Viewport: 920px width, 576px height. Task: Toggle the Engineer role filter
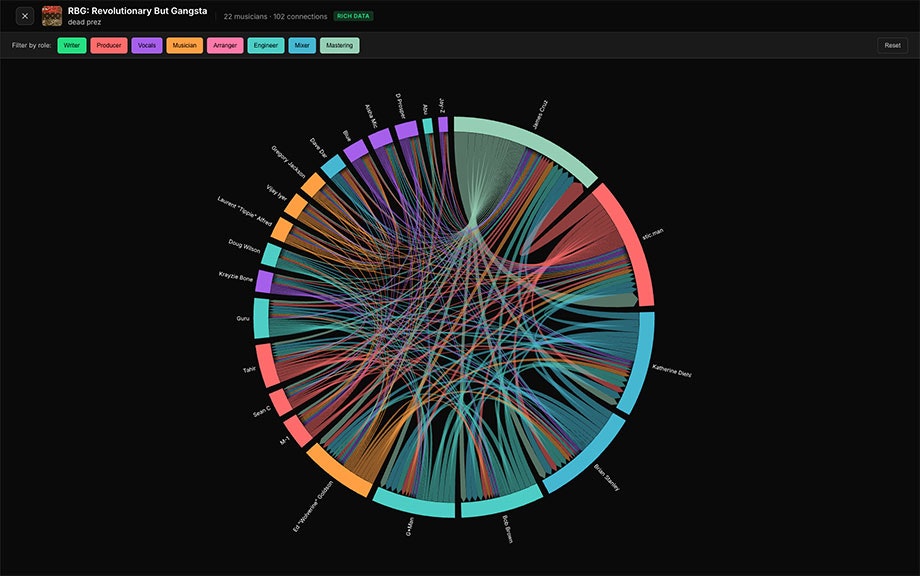266,45
